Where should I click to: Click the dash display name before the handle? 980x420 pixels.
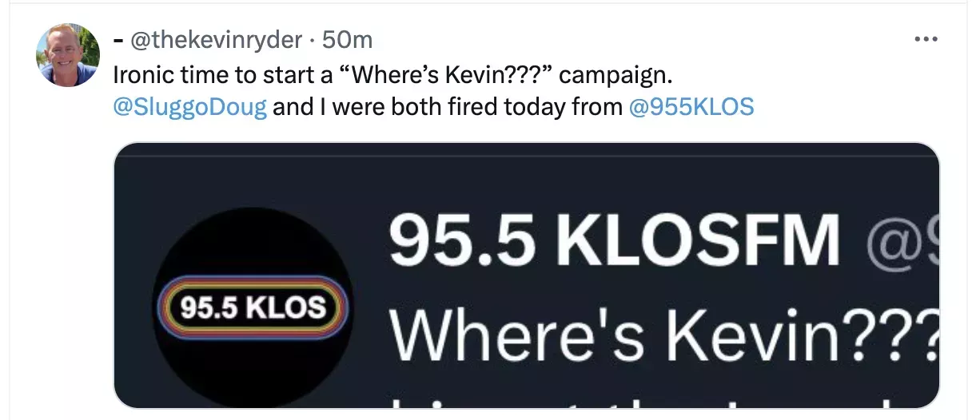tap(118, 40)
